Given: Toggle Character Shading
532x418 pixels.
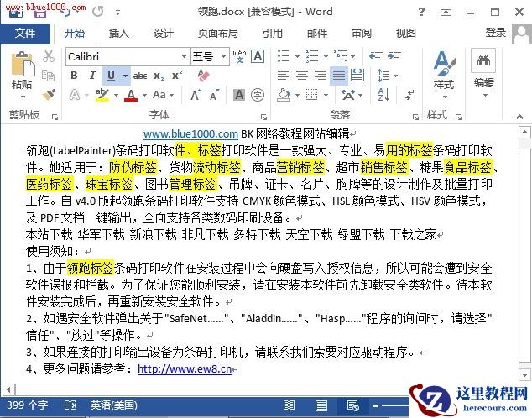Looking at the screenshot, I should pos(239,95).
